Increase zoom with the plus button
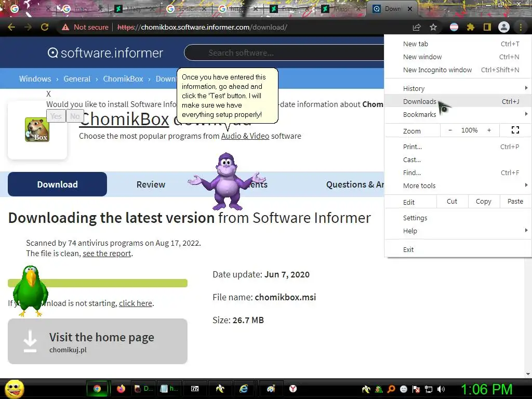Image resolution: width=532 pixels, height=399 pixels. click(x=489, y=130)
